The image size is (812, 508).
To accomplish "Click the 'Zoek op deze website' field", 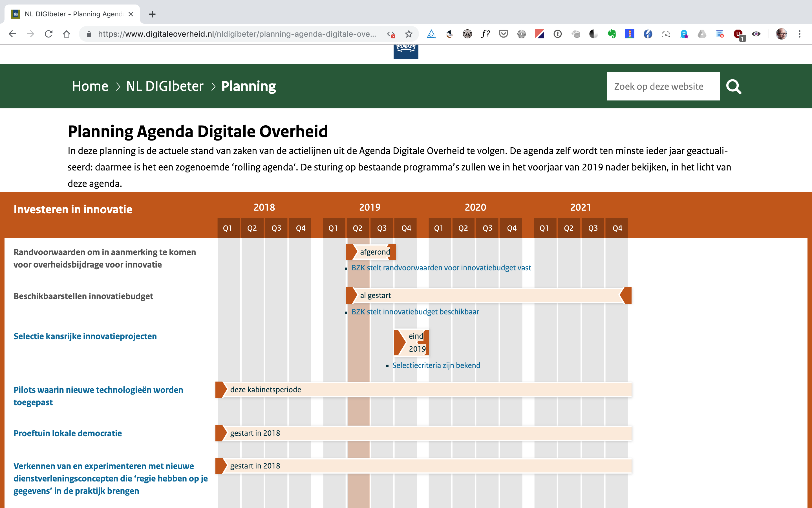I will click(x=663, y=86).
